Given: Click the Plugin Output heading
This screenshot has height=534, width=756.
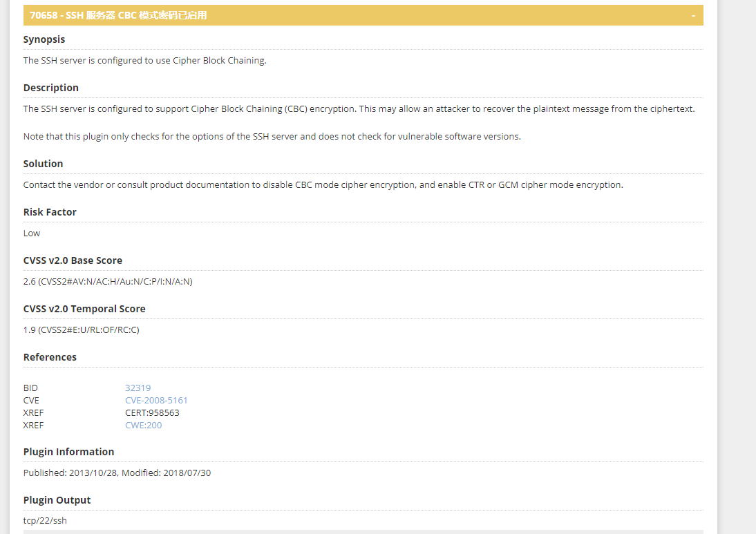Looking at the screenshot, I should [x=57, y=500].
